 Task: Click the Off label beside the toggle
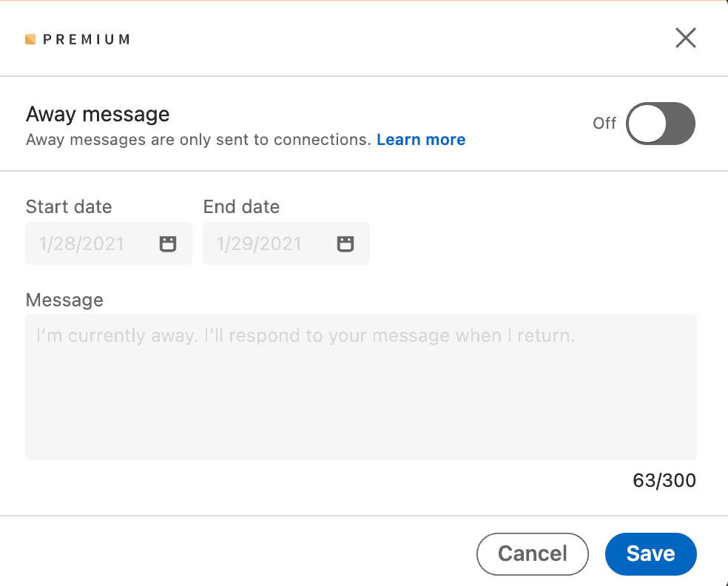click(x=604, y=124)
